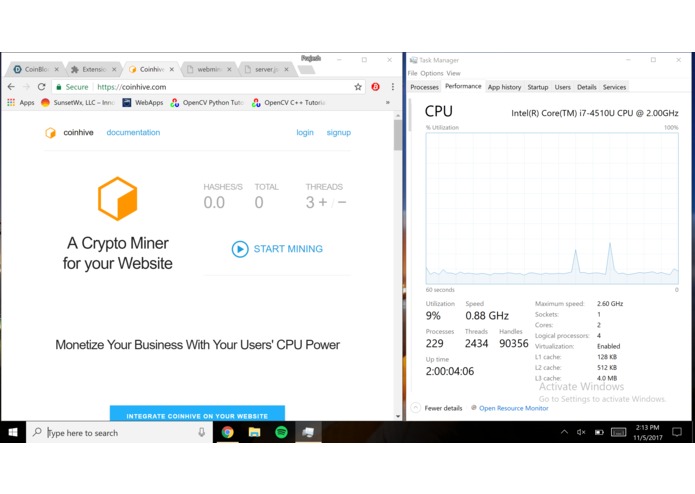Switch to App history tab

point(504,87)
